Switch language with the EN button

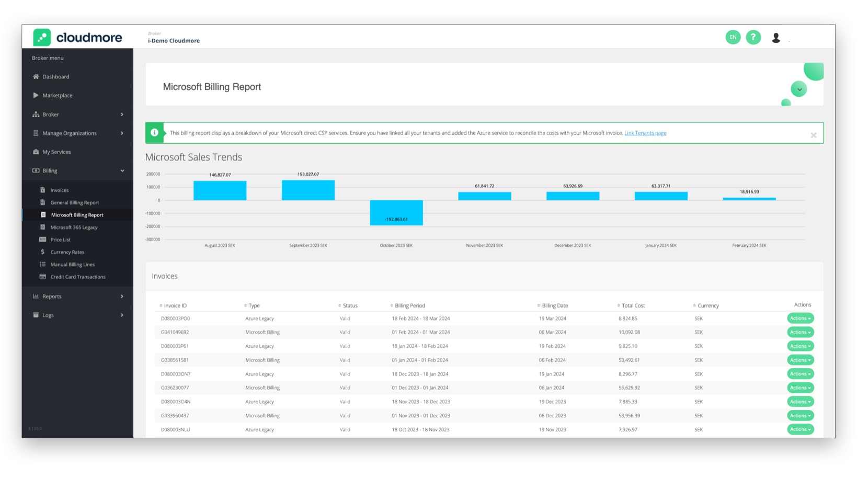[x=733, y=37]
